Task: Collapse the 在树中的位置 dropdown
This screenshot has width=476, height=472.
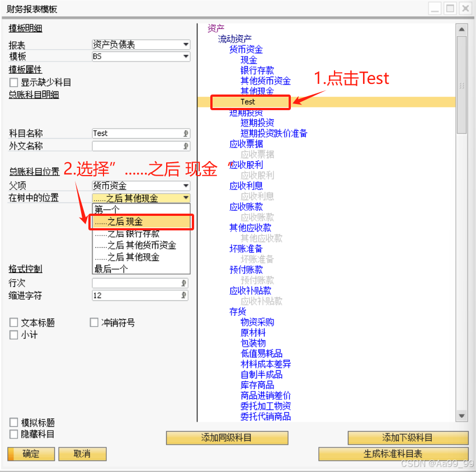Action: pos(186,198)
